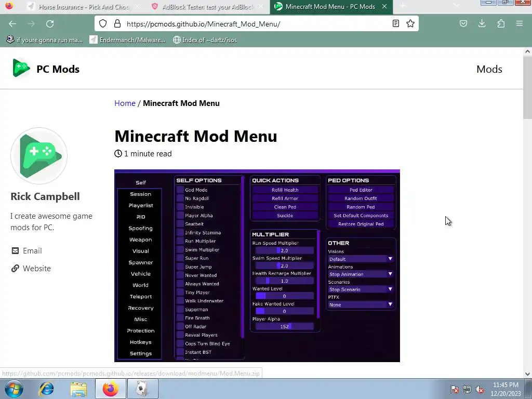Open the 'if youre gonna run ma...' bookmark
Screen dimensions: 532x399
45,39
